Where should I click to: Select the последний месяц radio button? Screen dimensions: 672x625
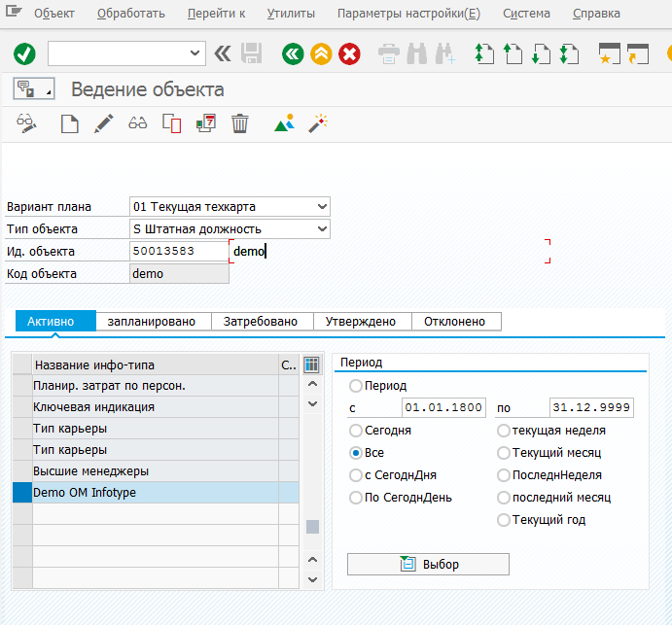click(503, 498)
